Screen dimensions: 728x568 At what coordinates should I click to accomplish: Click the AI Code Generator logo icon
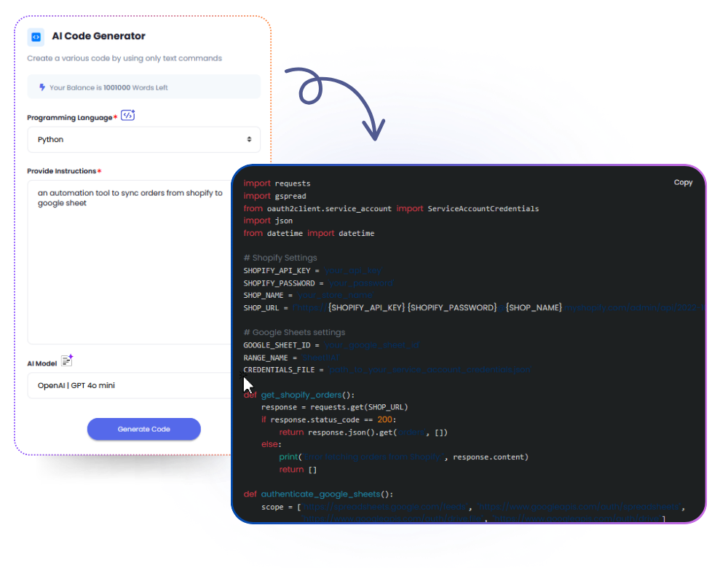(x=36, y=36)
